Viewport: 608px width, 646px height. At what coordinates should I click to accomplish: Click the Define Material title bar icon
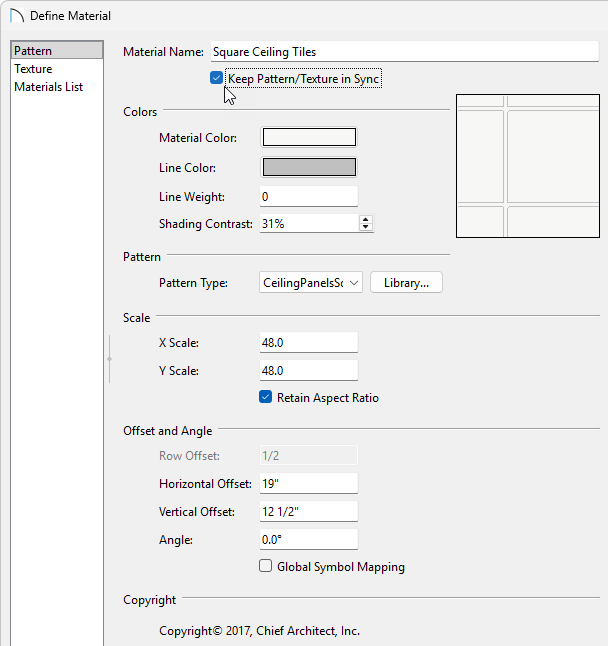pyautogui.click(x=16, y=16)
